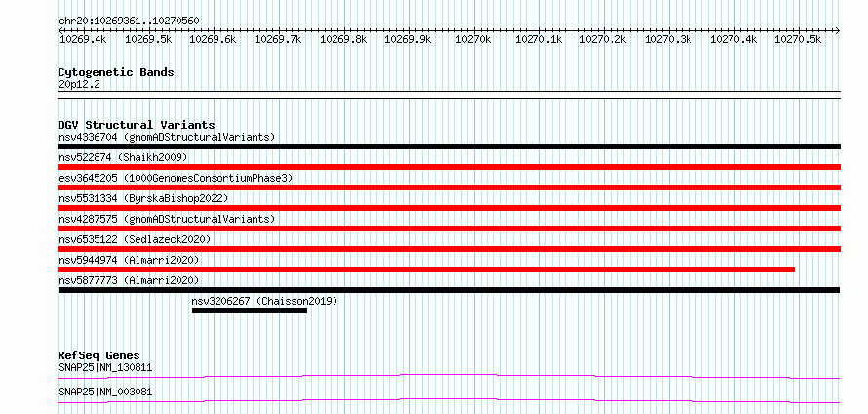868x414 pixels.
Task: Click the 10269.4k ruler tick label
Action: 84,39
